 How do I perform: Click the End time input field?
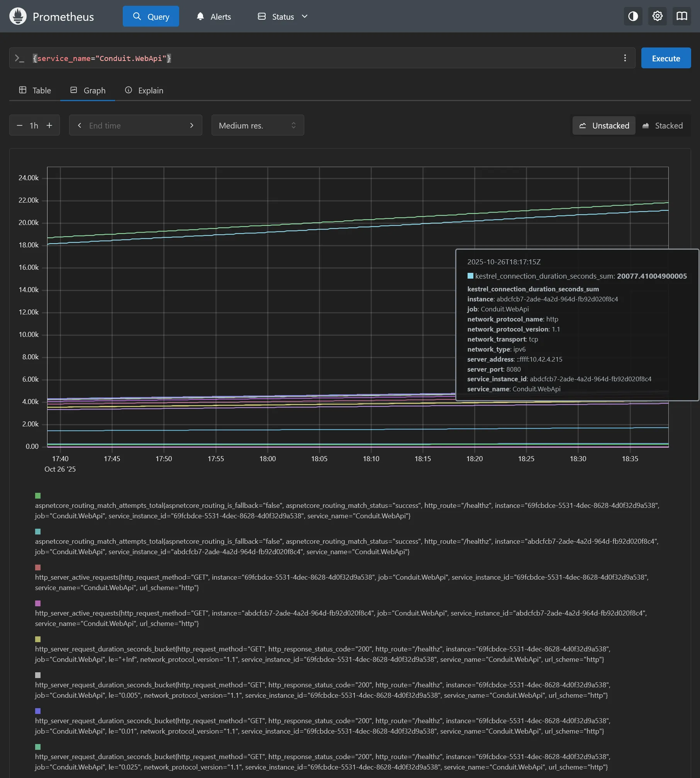135,125
